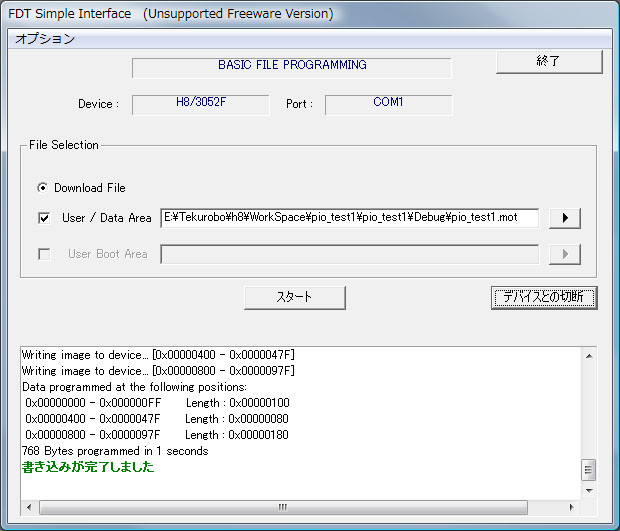
Task: Click the log scrollbar thumb
Action: click(589, 469)
